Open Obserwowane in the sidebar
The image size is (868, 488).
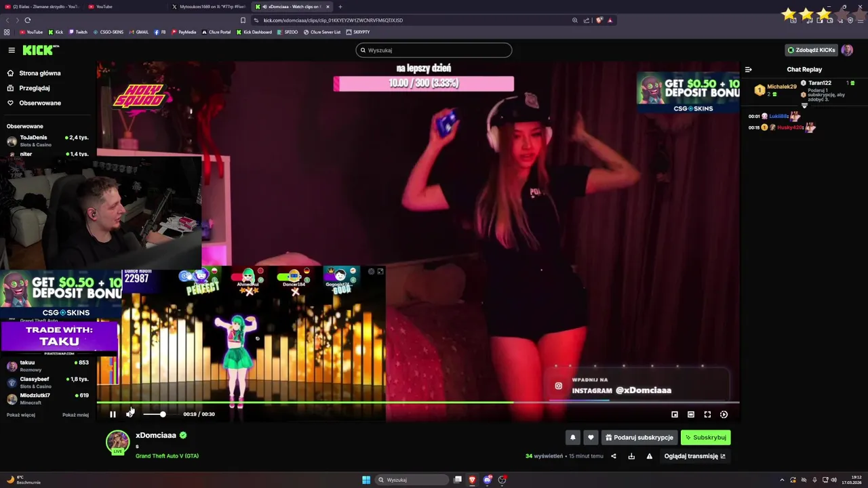(x=39, y=103)
